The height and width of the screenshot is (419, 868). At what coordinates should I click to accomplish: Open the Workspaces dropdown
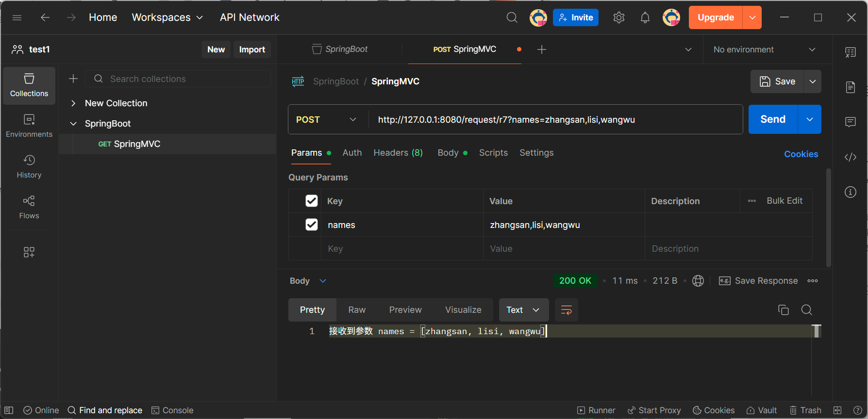click(167, 17)
